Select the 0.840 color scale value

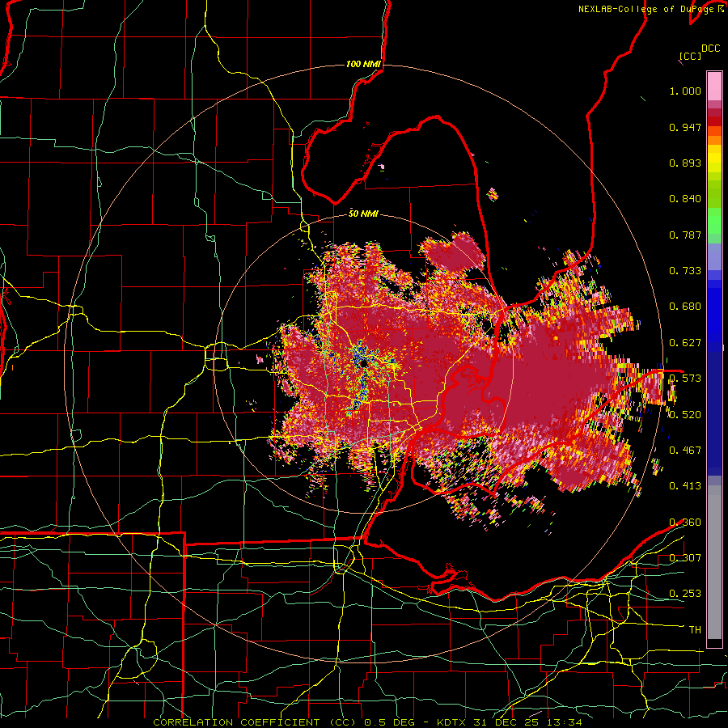pyautogui.click(x=685, y=199)
